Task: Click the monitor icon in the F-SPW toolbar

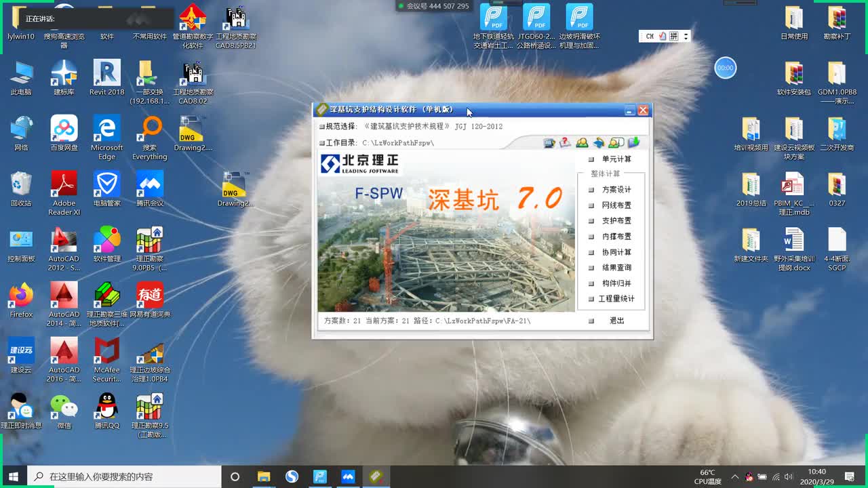Action: [549, 143]
